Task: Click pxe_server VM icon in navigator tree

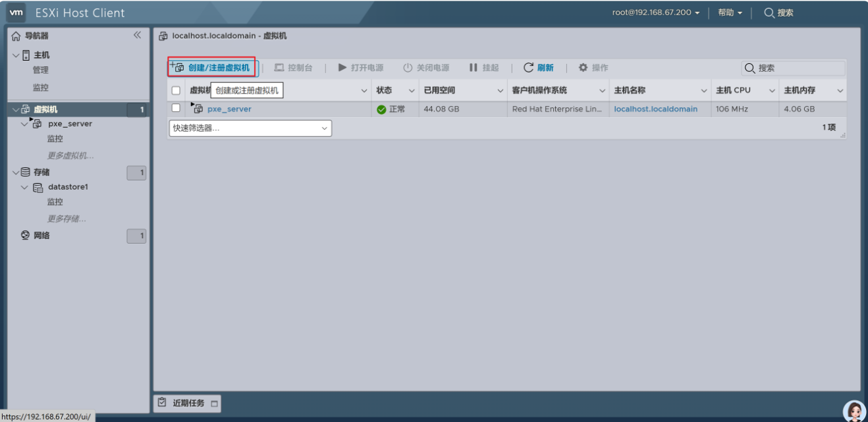Action: pos(36,124)
